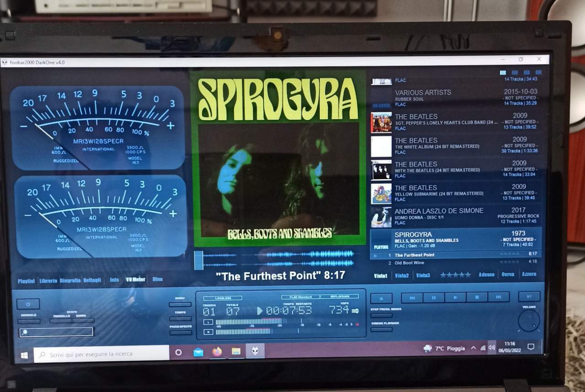This screenshot has width=585, height=392.
Task: Adjust the VOLUME knob
Action: pos(529,321)
